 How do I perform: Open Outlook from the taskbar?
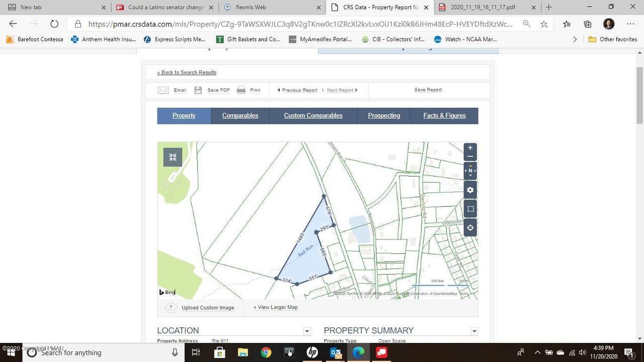335,352
